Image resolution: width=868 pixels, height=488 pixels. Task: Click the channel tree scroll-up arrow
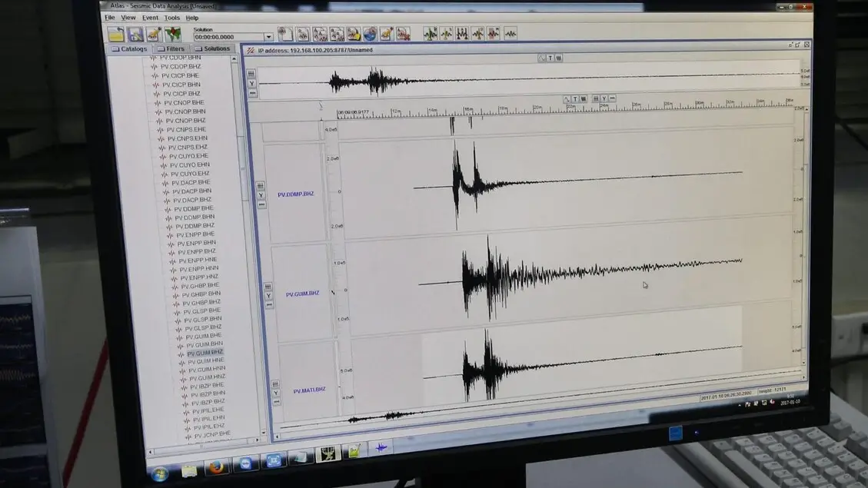click(234, 58)
